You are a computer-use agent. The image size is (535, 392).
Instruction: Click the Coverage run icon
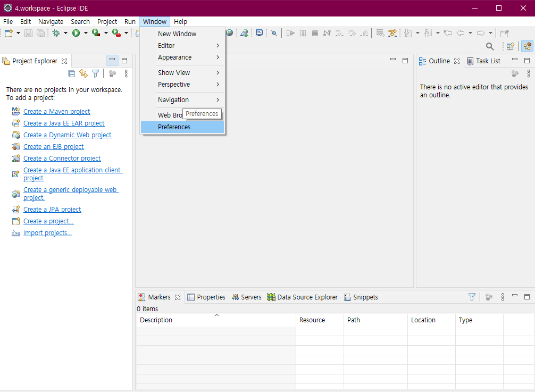click(x=96, y=33)
